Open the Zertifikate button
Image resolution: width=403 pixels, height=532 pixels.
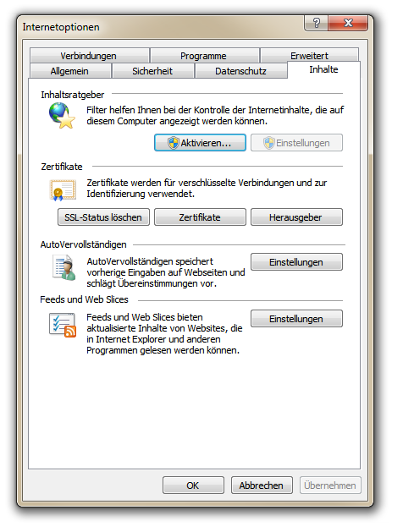tap(200, 217)
